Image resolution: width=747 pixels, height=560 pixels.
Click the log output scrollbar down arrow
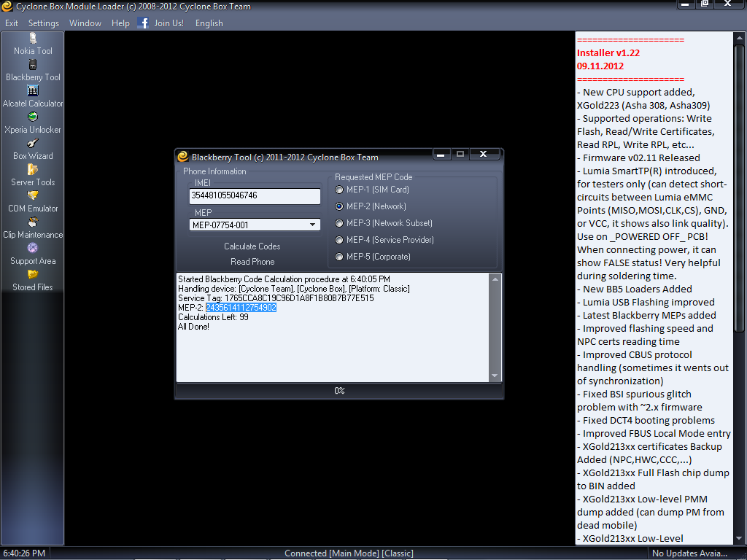click(x=495, y=376)
